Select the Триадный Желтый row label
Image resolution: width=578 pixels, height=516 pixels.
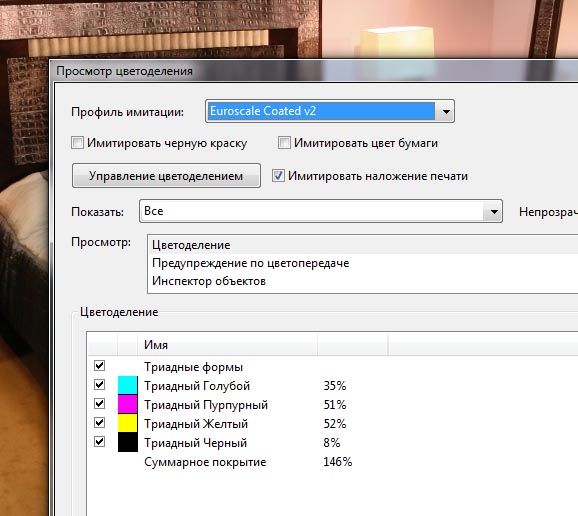pyautogui.click(x=196, y=424)
